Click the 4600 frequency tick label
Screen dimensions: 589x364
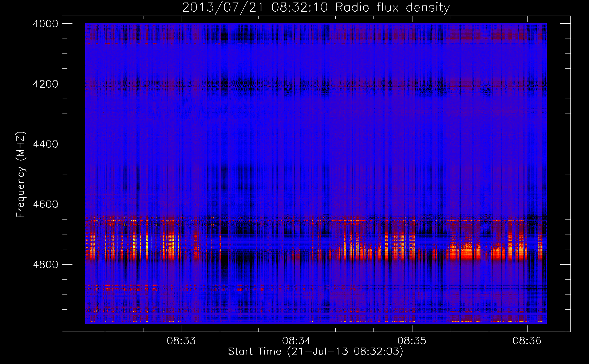(x=46, y=204)
